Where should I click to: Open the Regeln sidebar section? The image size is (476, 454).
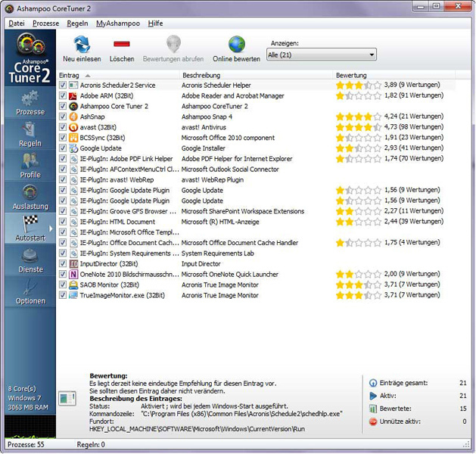30,134
